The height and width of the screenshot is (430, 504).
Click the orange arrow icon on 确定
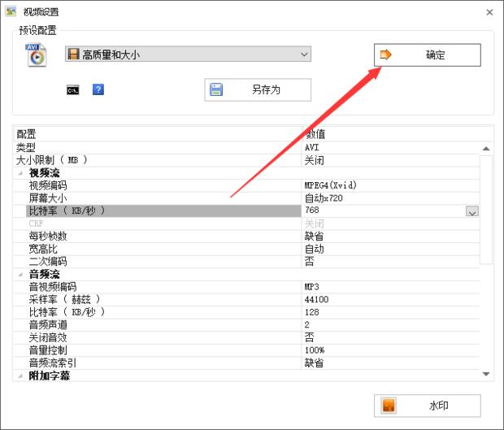click(386, 55)
